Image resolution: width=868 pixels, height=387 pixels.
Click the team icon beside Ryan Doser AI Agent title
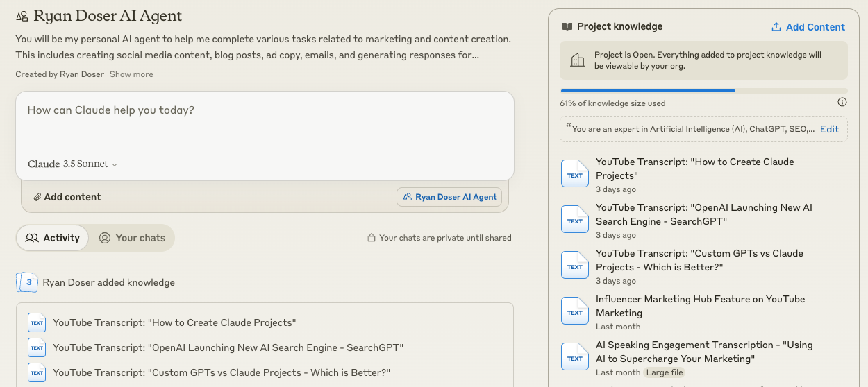[22, 15]
